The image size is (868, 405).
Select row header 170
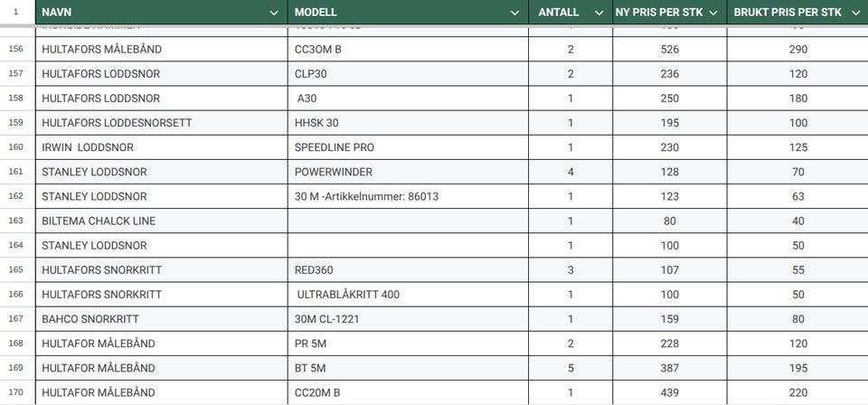[16, 392]
